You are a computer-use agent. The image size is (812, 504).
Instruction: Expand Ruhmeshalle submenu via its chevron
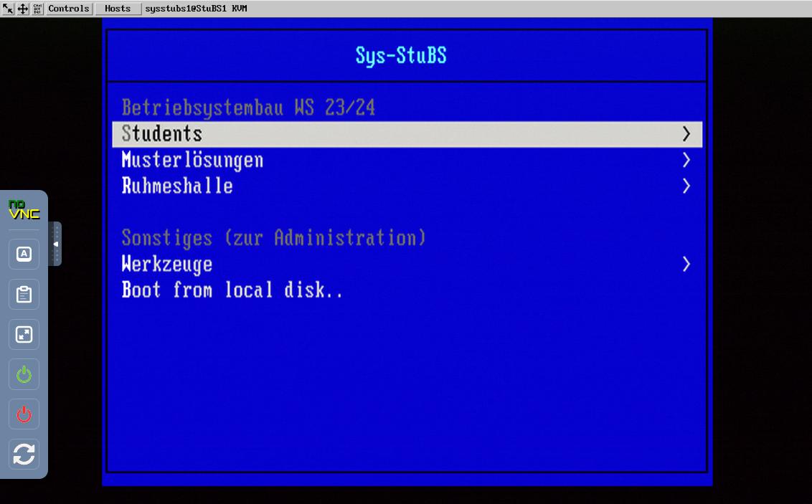pos(686,186)
